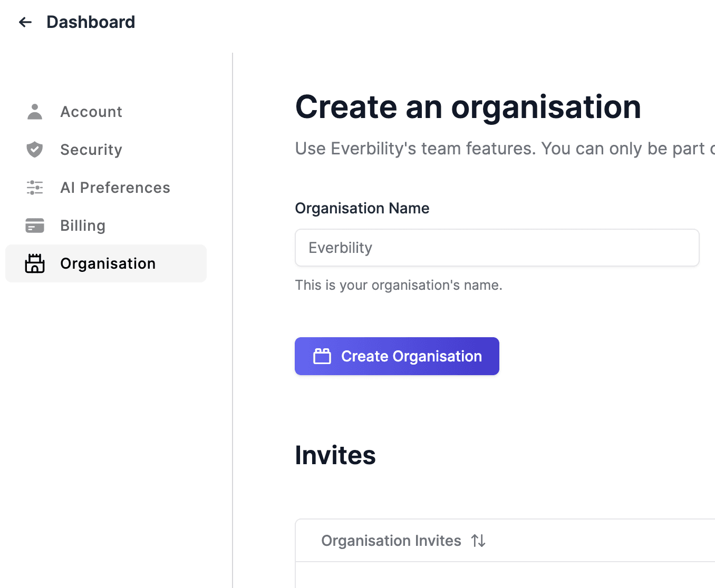The height and width of the screenshot is (588, 715).
Task: Click the person icon beside Account
Action: pyautogui.click(x=34, y=111)
